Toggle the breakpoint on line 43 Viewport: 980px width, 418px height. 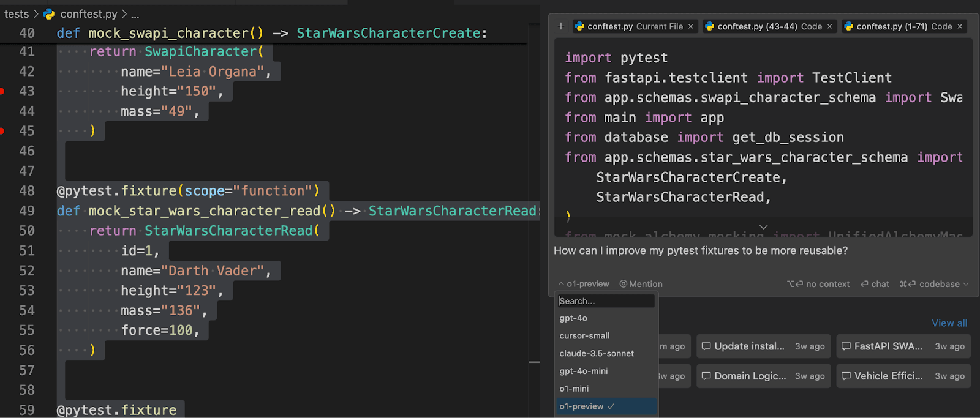pyautogui.click(x=2, y=91)
